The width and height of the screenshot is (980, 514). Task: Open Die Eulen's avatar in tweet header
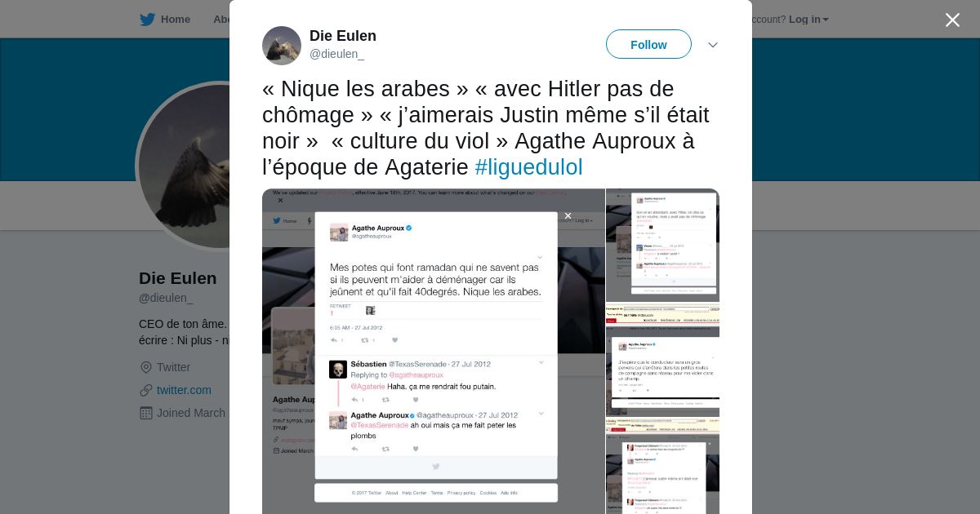coord(282,46)
